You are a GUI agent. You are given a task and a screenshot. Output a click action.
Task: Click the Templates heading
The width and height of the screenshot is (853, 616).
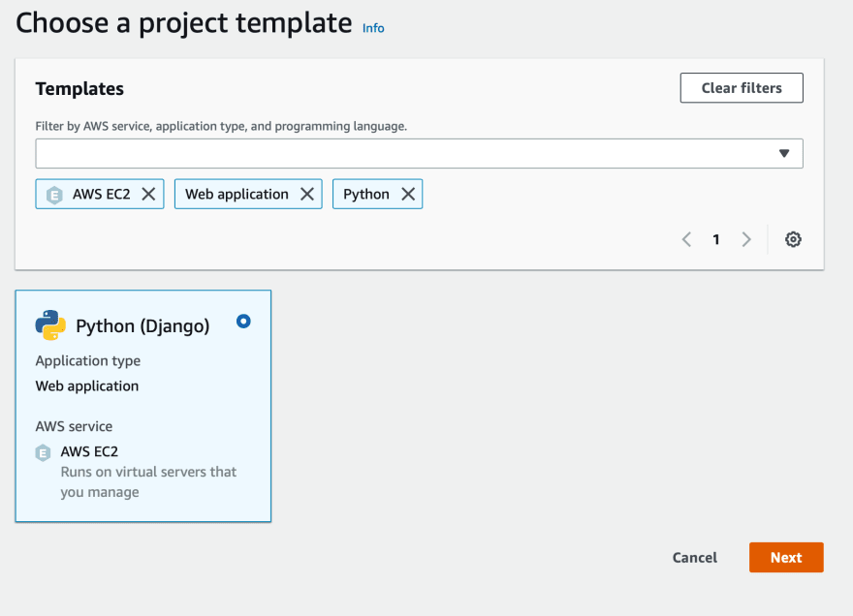[x=79, y=88]
